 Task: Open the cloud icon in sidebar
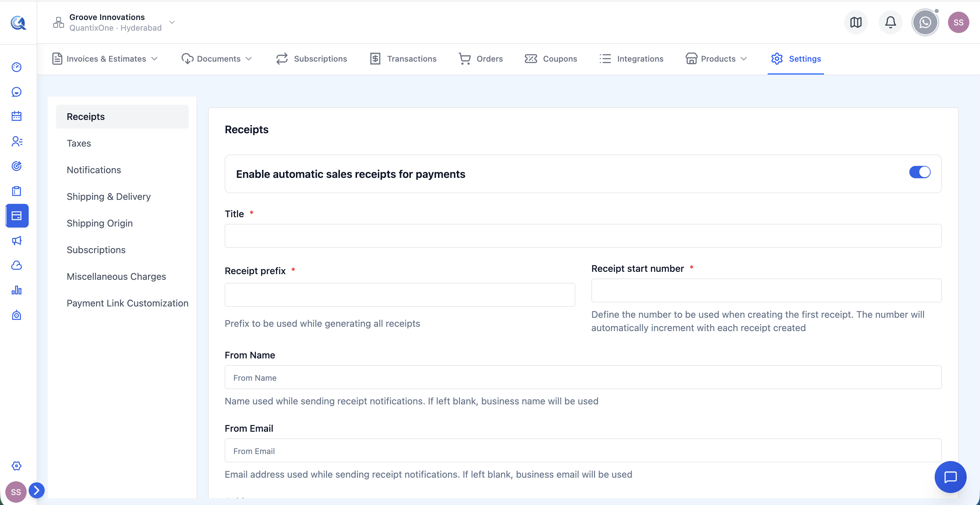tap(16, 265)
